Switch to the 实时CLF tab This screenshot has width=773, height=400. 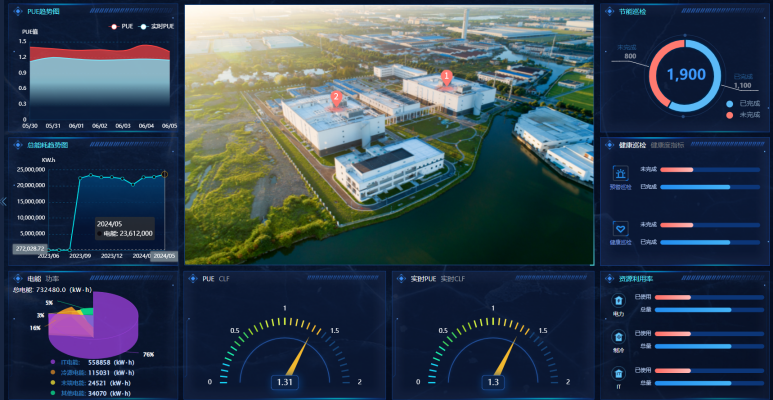coord(453,279)
